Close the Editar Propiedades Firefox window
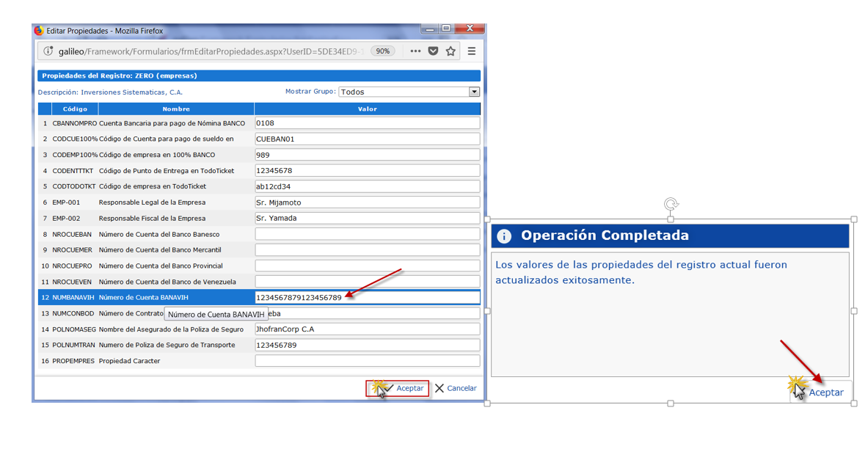868x457 pixels. pyautogui.click(x=470, y=28)
